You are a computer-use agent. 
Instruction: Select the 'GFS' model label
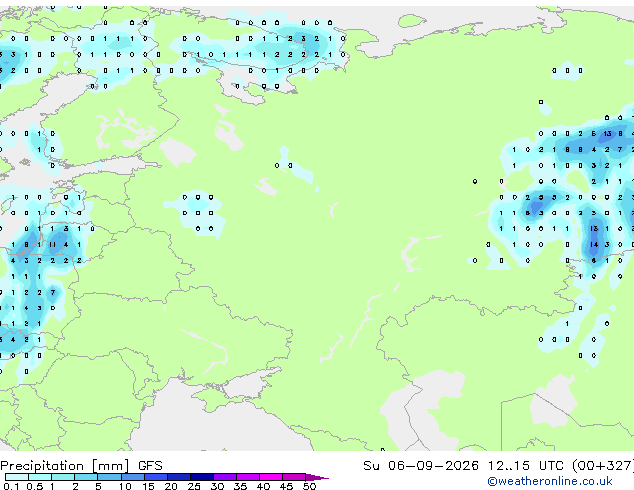(x=150, y=466)
